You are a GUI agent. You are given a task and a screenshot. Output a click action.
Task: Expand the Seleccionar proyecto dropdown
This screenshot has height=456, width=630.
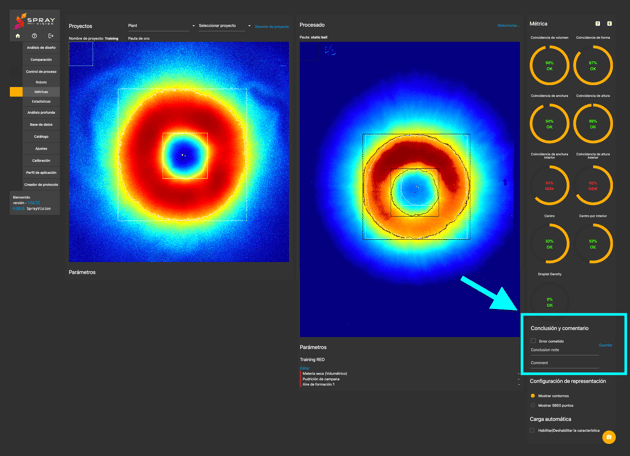point(224,26)
